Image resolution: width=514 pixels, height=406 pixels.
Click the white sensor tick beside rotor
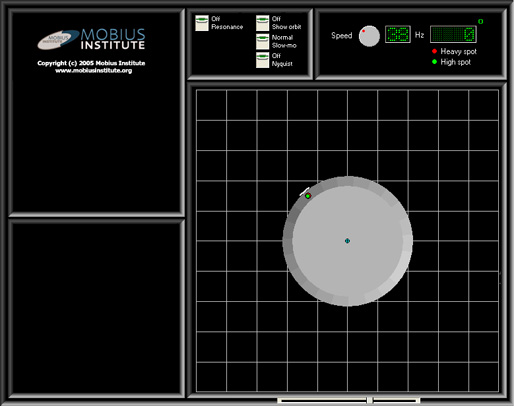(304, 191)
